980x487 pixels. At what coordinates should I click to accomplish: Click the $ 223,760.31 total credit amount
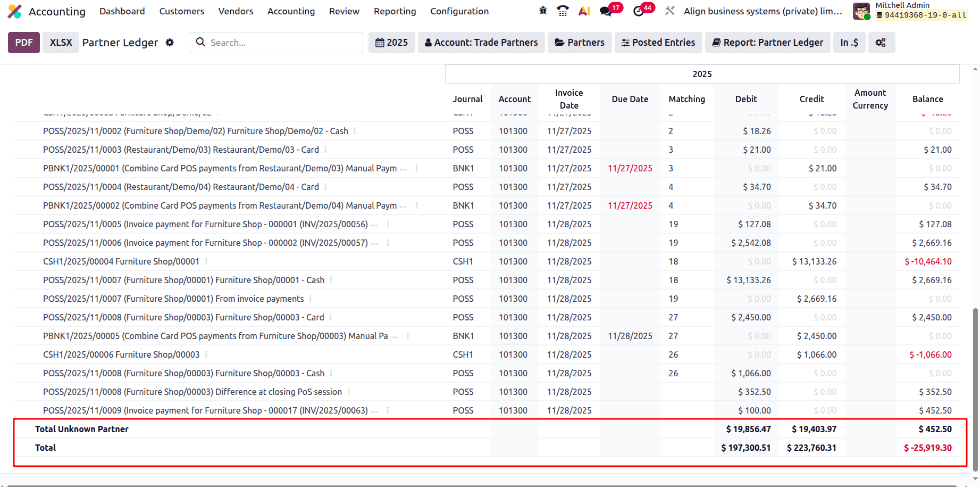pyautogui.click(x=811, y=448)
